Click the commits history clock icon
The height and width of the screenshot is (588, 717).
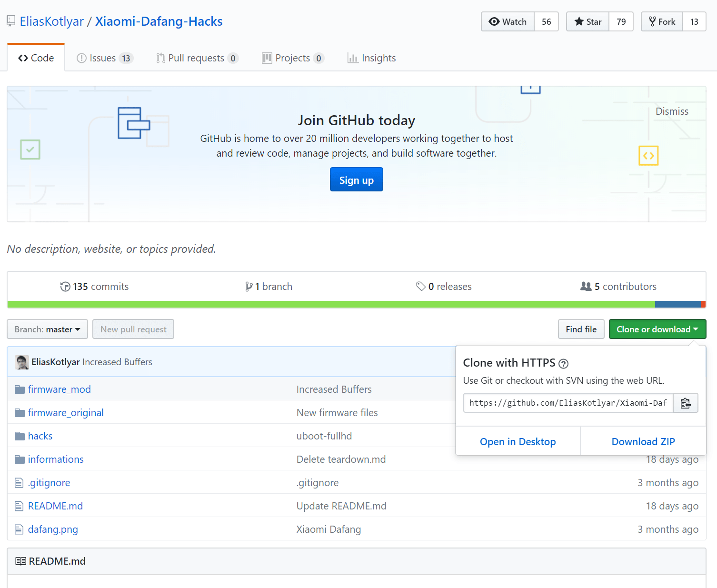(x=65, y=287)
